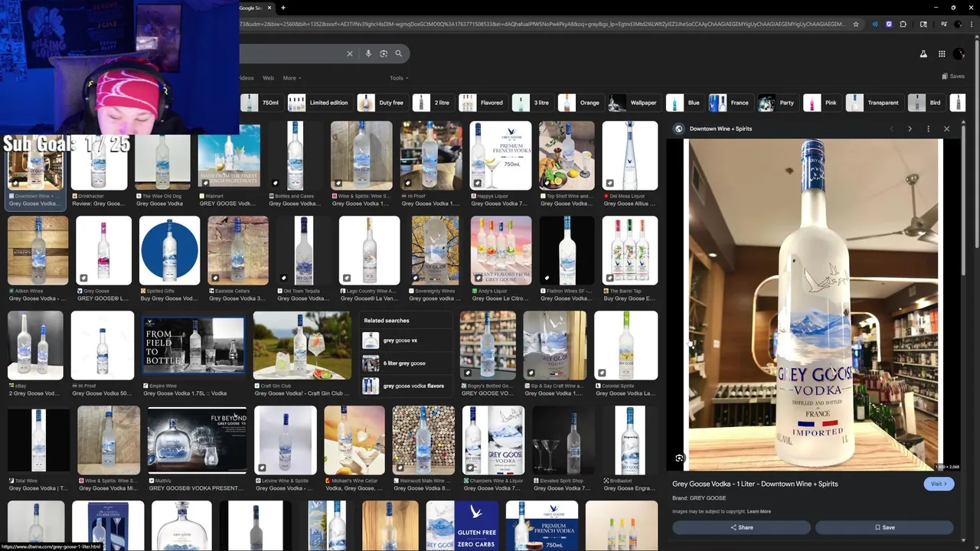Screen dimensions: 980x551
Task: Open the Learn More copyright link
Action: tap(759, 511)
